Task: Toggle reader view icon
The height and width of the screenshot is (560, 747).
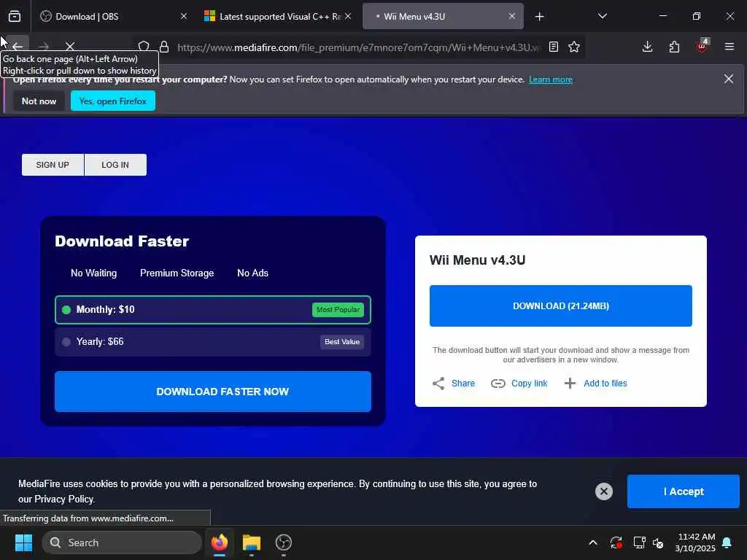Action: [x=554, y=47]
